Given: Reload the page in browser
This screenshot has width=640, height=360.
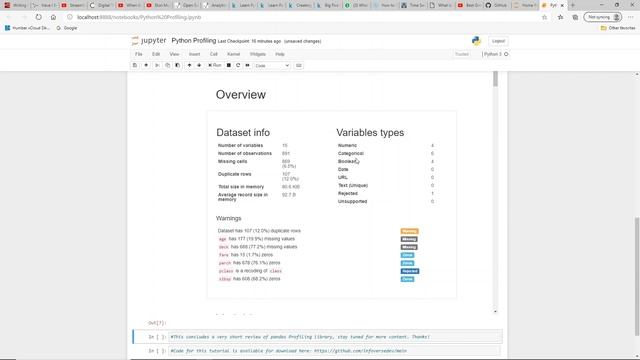Looking at the screenshot, I should pyautogui.click(x=38, y=17).
